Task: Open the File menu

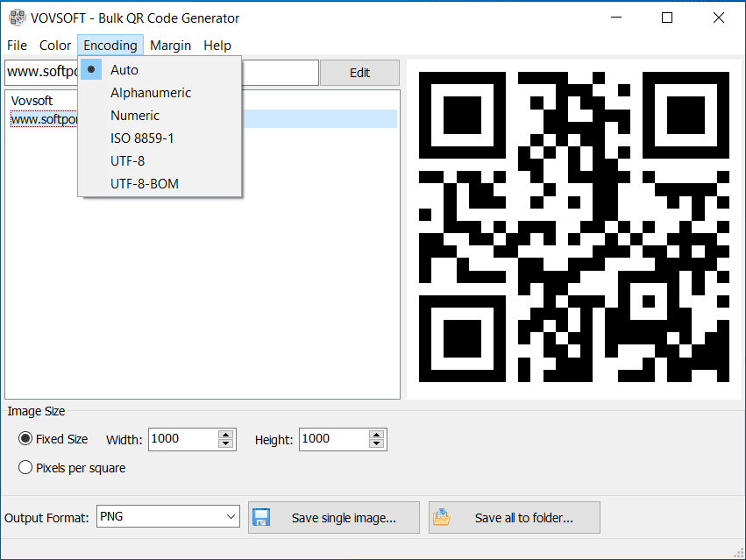Action: tap(17, 46)
